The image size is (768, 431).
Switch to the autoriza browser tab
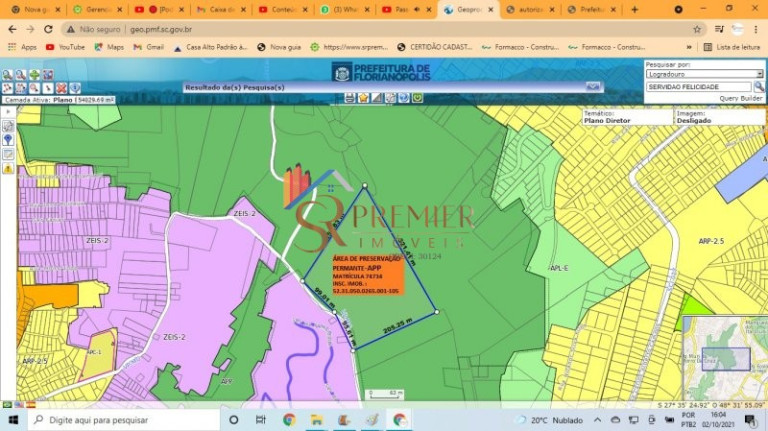point(530,9)
